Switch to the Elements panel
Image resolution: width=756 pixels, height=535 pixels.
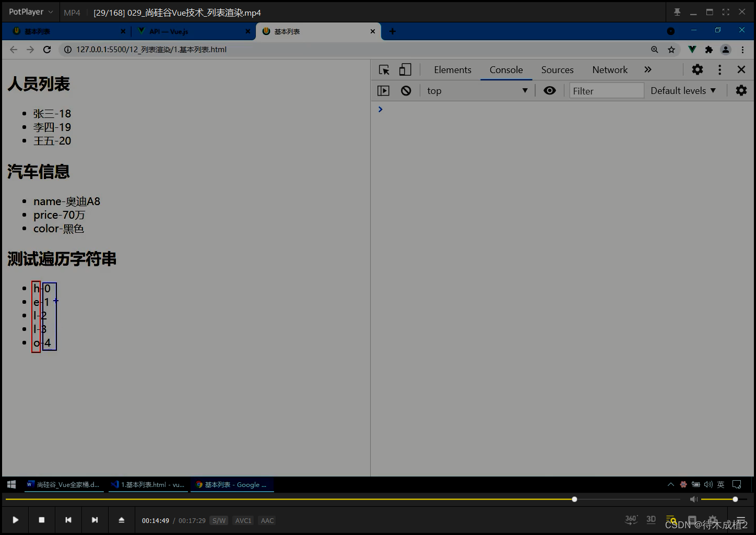453,70
